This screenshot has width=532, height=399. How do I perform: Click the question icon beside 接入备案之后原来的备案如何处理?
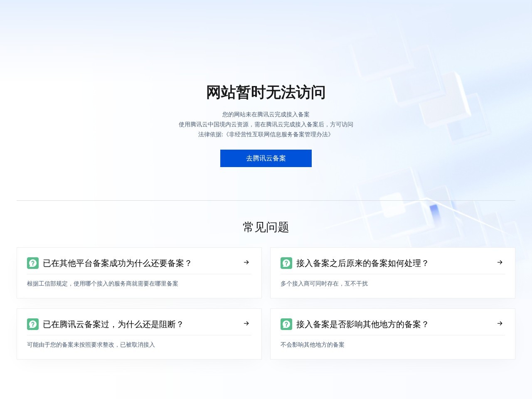click(x=286, y=263)
